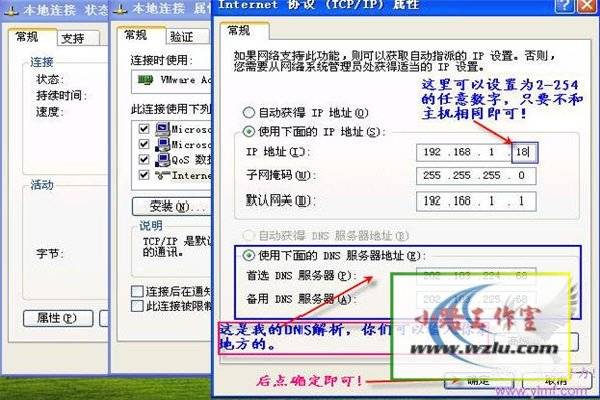
Task: Select 使用下面的 DNS 服务器地址 radio button
Action: tap(249, 255)
